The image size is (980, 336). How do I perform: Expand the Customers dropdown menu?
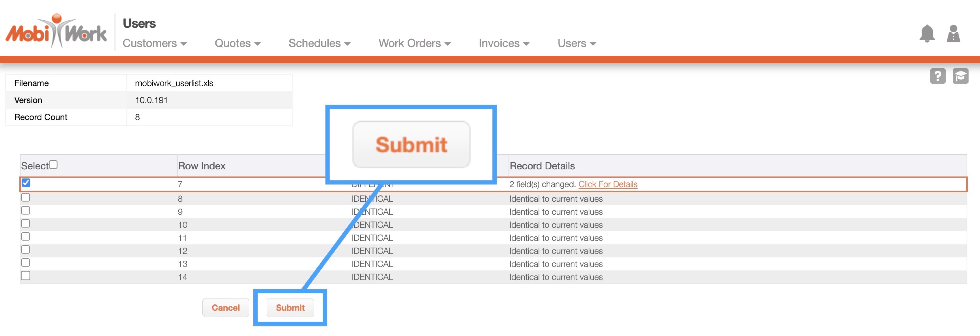154,43
